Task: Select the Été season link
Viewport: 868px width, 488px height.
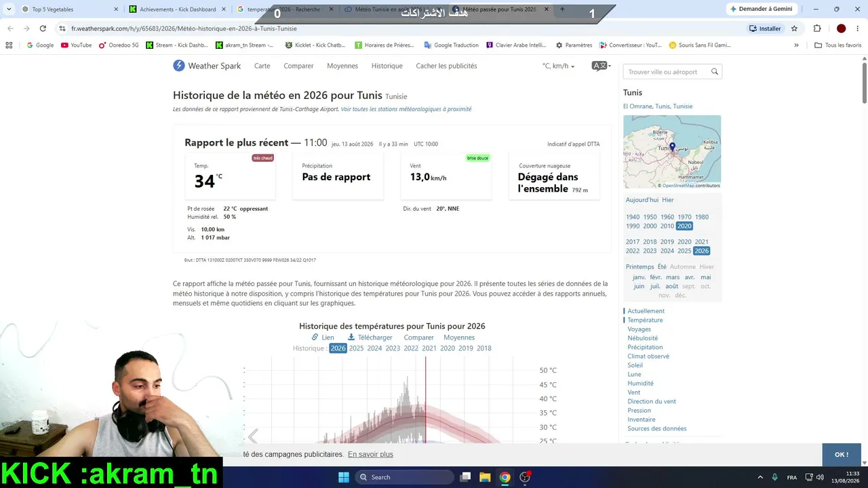Action: (x=662, y=267)
